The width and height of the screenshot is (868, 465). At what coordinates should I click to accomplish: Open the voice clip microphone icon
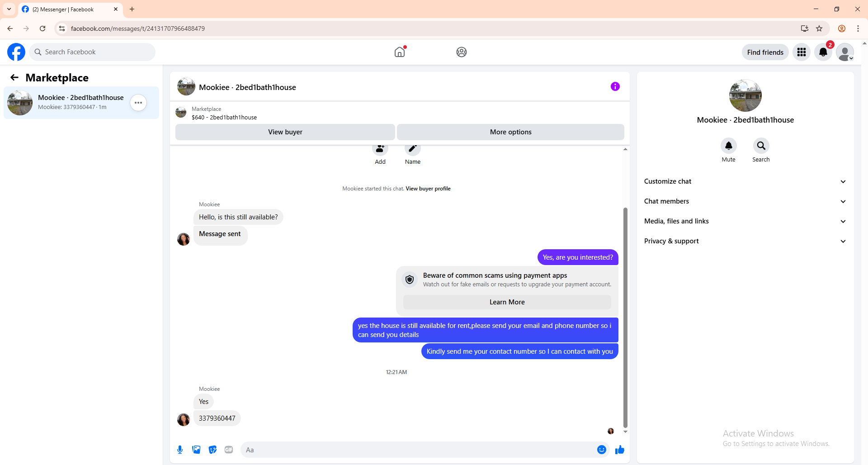pos(180,450)
